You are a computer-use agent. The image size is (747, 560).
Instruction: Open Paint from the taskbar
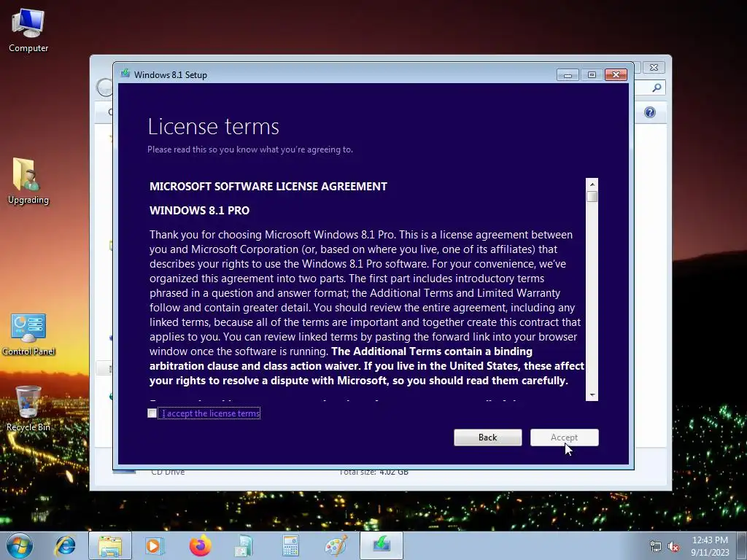pos(336,545)
